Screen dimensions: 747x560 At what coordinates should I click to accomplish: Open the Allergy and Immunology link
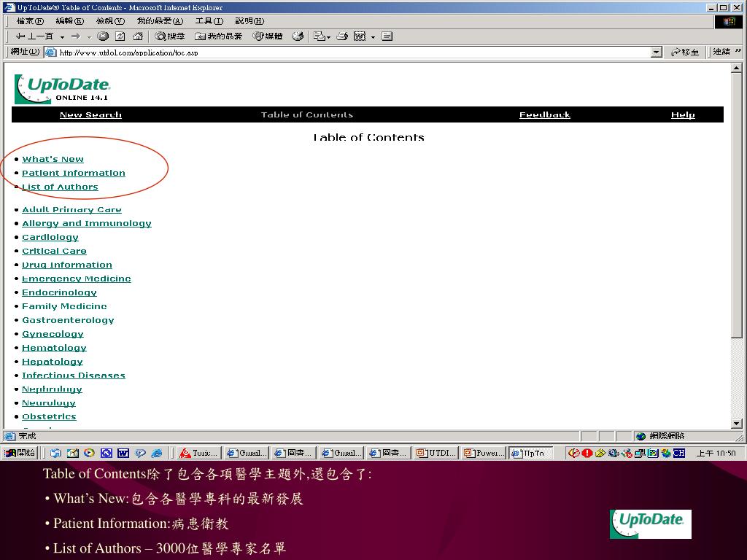click(x=87, y=223)
